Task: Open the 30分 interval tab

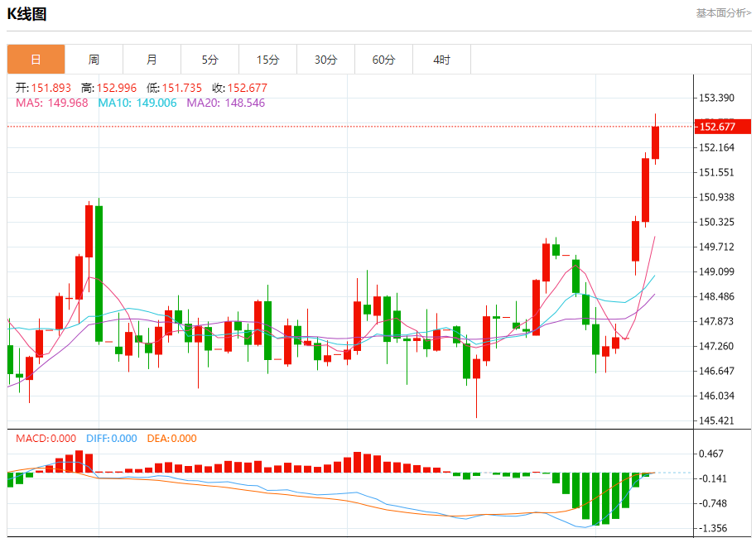Action: [326, 60]
